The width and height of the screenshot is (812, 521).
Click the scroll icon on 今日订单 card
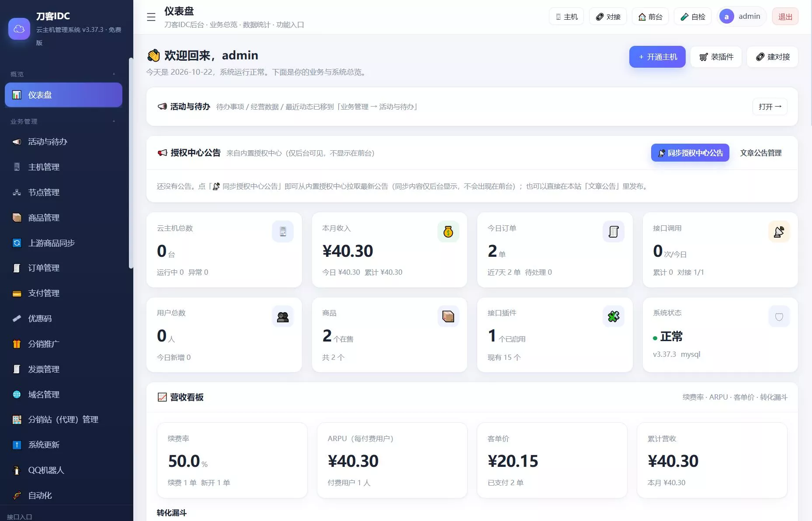[613, 231]
